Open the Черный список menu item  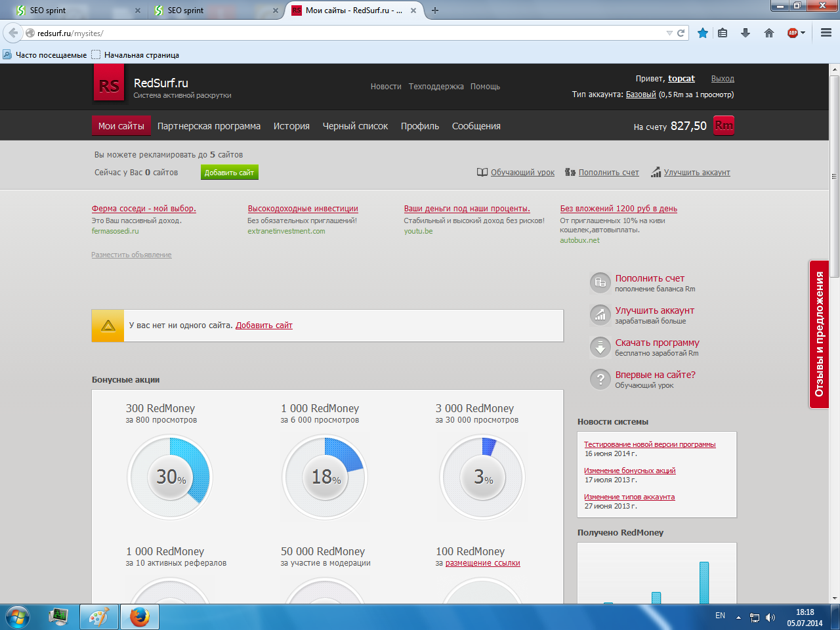[355, 126]
